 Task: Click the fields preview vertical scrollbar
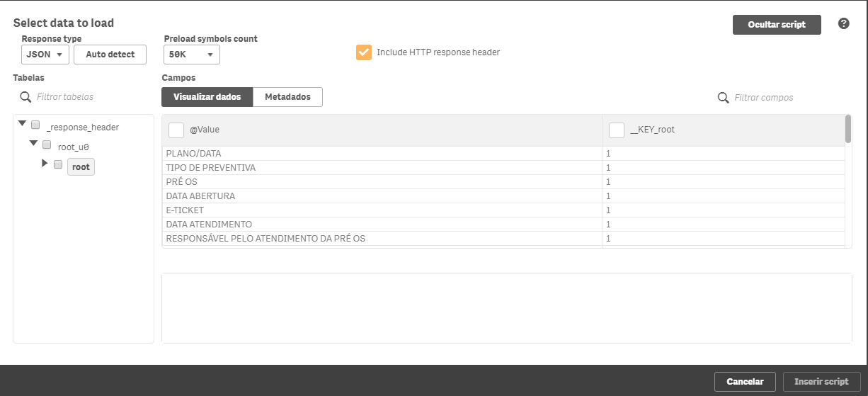(x=848, y=129)
